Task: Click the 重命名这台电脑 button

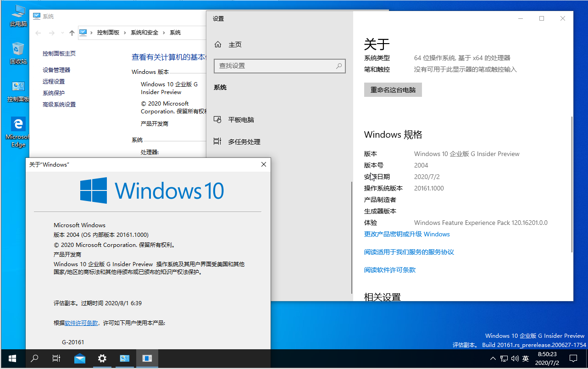Action: point(393,90)
